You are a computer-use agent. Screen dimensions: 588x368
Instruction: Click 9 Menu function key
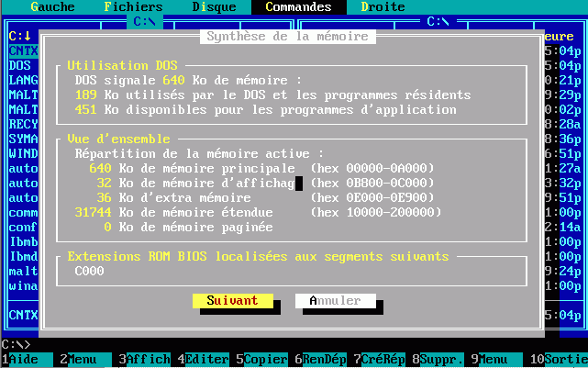497,360
